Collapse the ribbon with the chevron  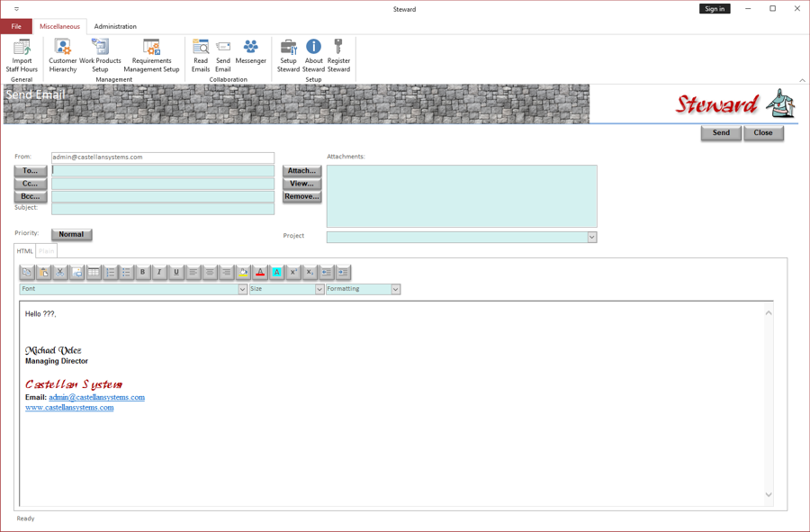tap(802, 80)
